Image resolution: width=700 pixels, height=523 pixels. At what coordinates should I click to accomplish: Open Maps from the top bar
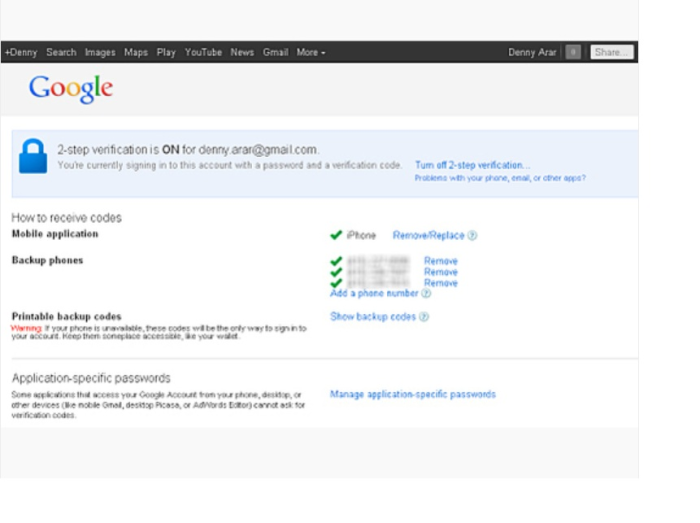[136, 52]
